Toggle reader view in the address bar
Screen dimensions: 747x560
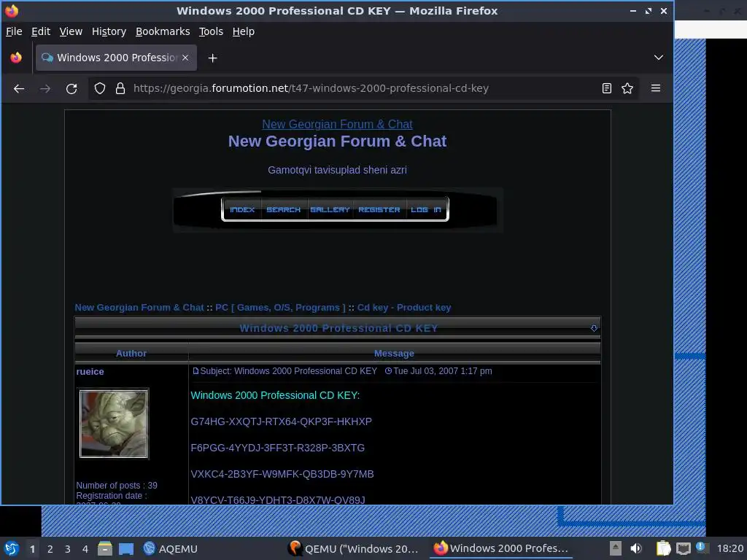[x=606, y=88]
